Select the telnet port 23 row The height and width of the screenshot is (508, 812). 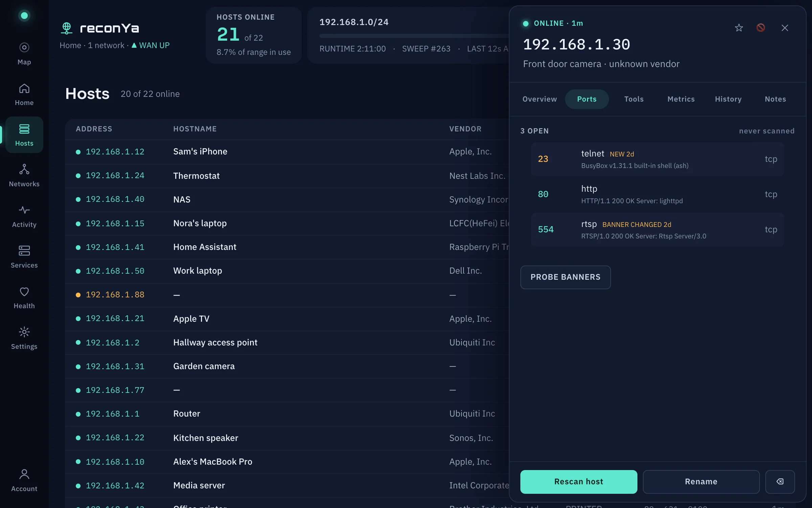[657, 159]
